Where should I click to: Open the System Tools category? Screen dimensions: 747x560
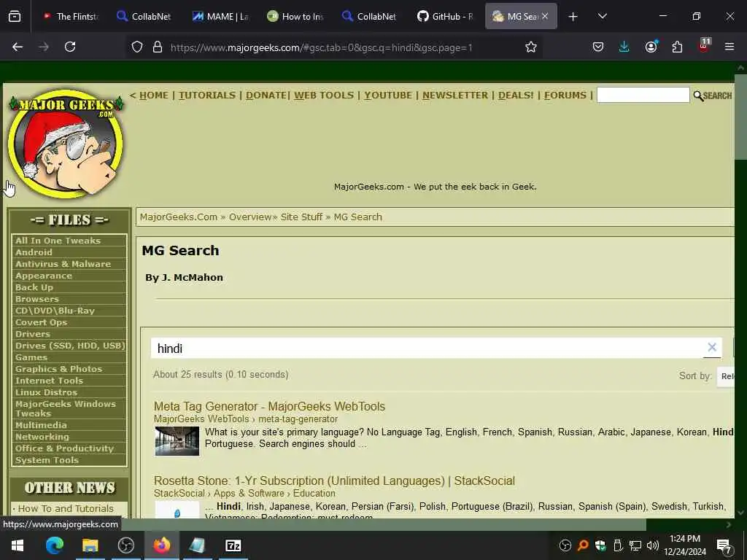pos(47,460)
